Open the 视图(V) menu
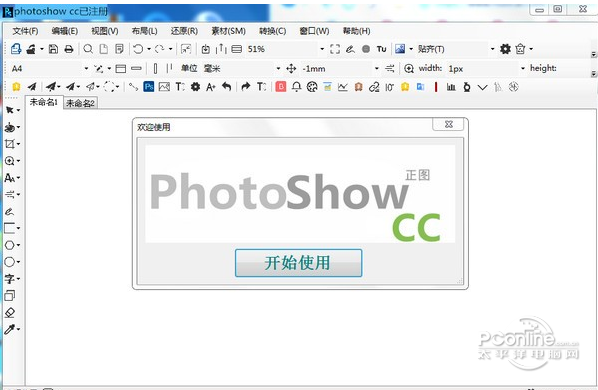The image size is (598, 390). (105, 31)
